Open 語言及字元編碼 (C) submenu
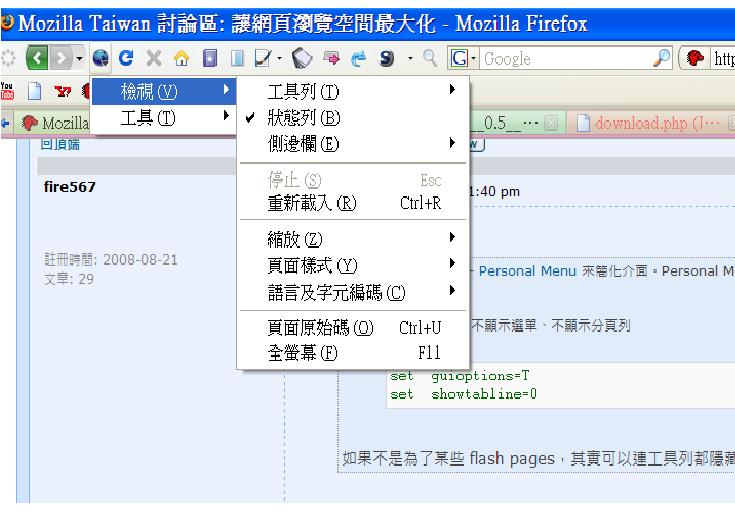735x512 pixels. (353, 293)
